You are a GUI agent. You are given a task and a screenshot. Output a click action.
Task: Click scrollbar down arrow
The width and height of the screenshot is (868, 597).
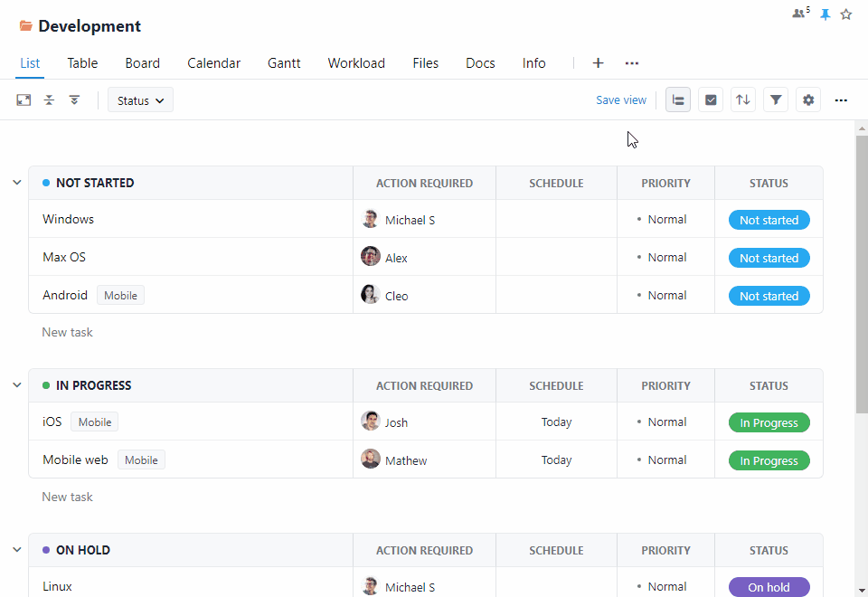coord(862,591)
